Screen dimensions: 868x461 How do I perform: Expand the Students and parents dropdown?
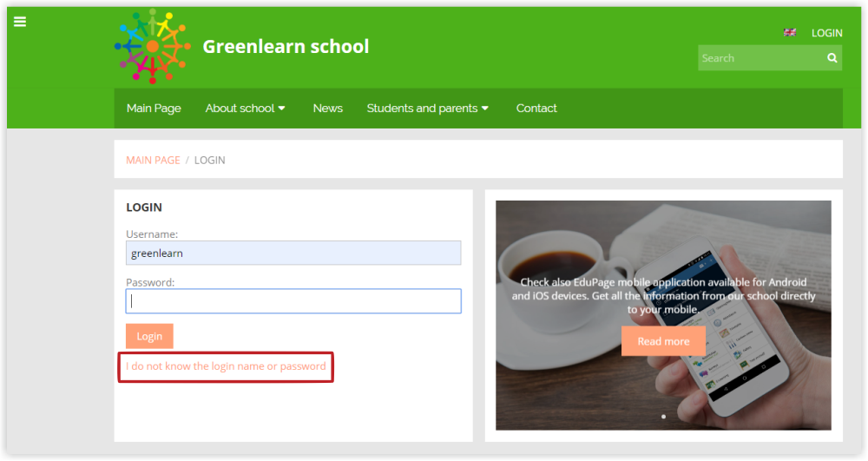point(427,109)
